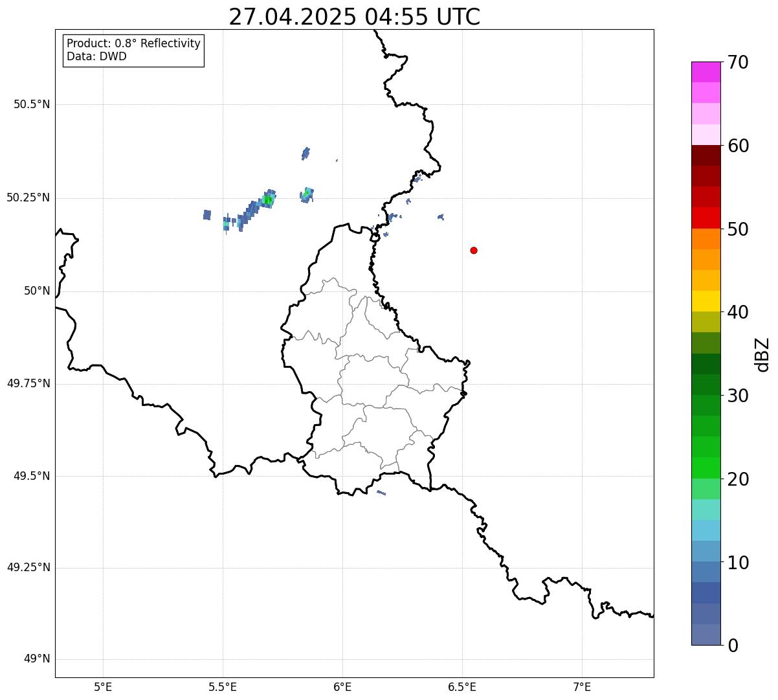778x700 pixels.
Task: Click the 6°E longitude label
Action: point(342,686)
